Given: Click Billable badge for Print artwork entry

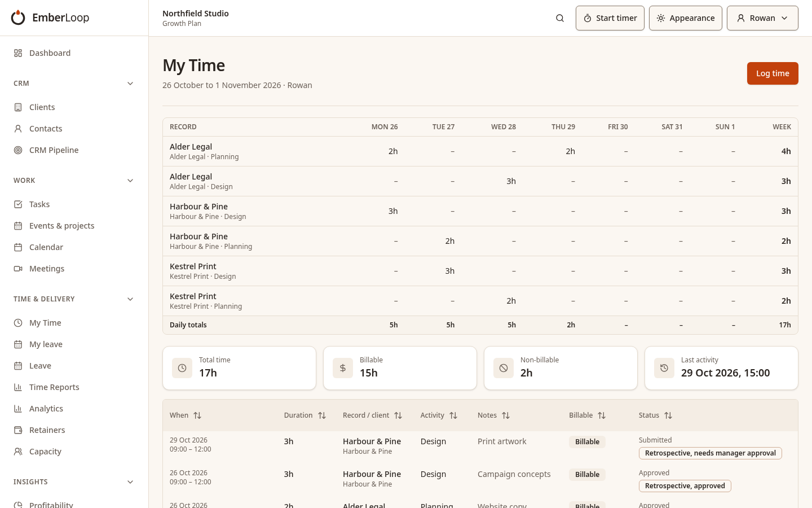Looking at the screenshot, I should [587, 442].
